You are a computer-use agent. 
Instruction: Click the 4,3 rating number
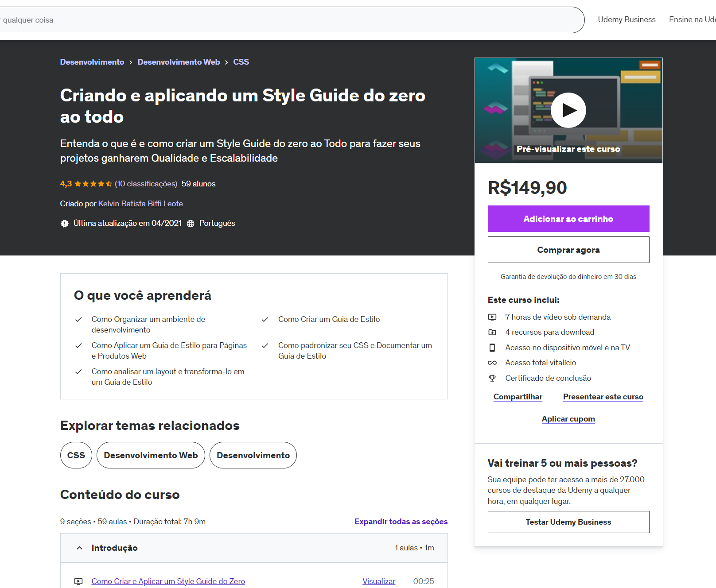(66, 184)
